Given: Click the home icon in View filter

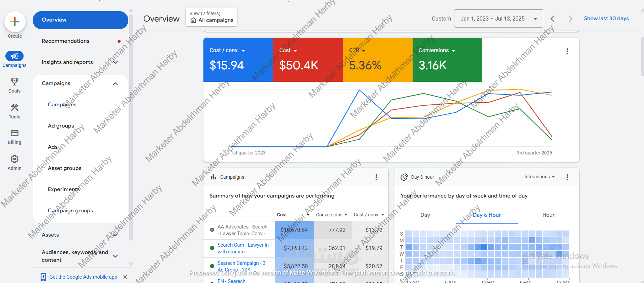Looking at the screenshot, I should click(193, 20).
